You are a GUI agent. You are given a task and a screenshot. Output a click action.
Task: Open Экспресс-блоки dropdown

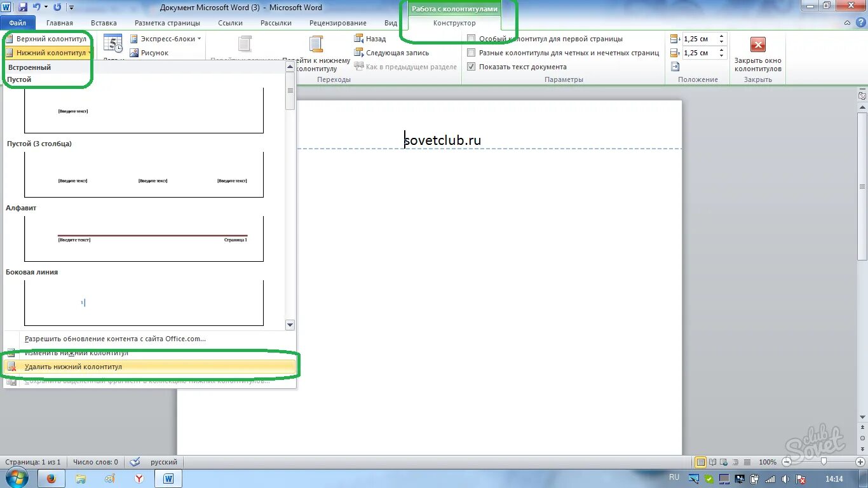[165, 39]
